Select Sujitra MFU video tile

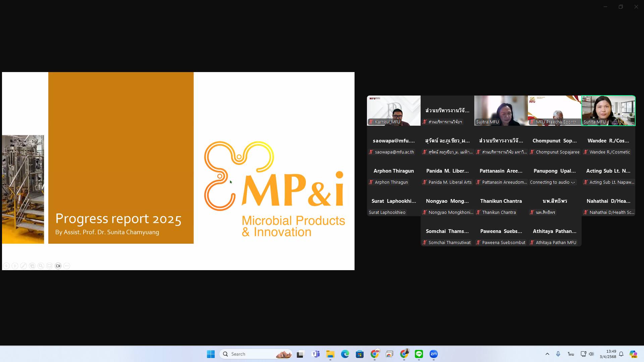(x=501, y=111)
